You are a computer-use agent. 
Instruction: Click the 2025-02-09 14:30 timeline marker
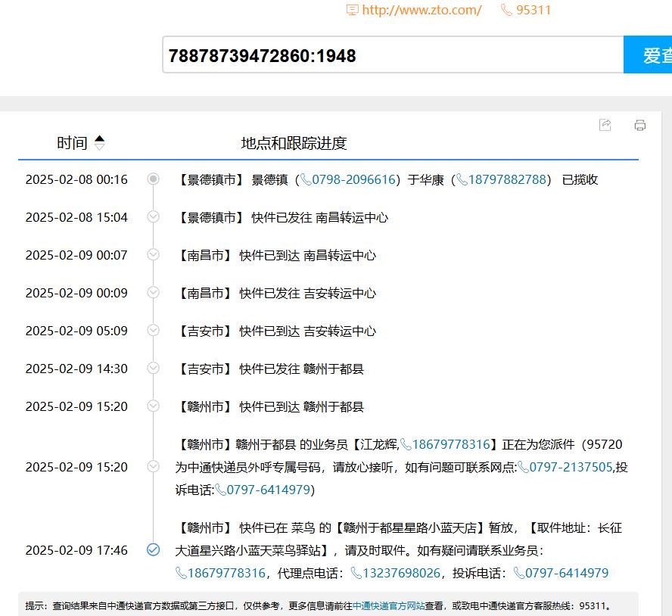tap(153, 368)
